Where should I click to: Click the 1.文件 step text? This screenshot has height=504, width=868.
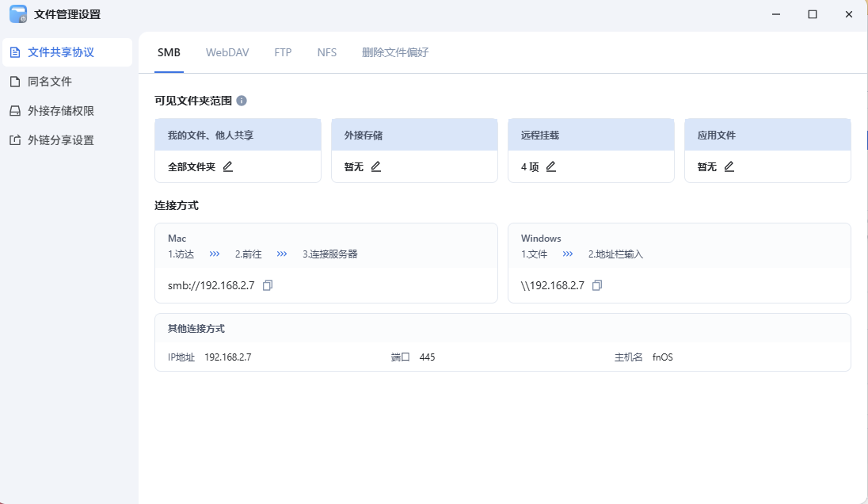tap(535, 254)
